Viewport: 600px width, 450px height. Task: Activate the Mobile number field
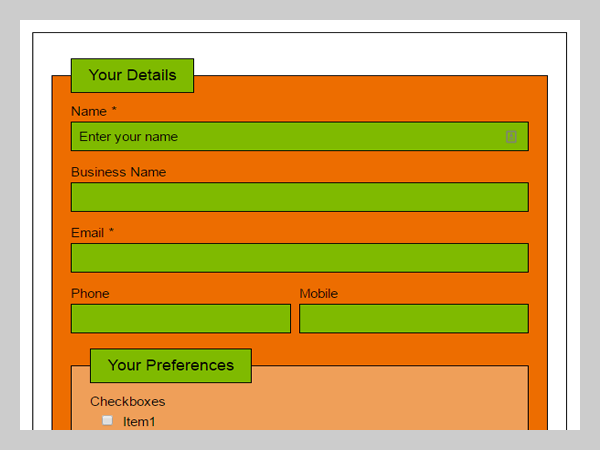point(413,319)
